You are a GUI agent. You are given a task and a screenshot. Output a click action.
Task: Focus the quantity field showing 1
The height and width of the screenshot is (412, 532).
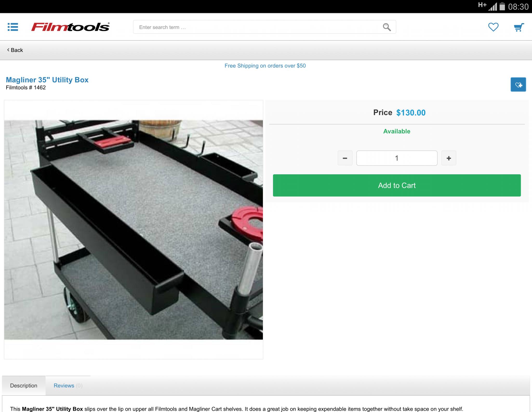point(397,158)
